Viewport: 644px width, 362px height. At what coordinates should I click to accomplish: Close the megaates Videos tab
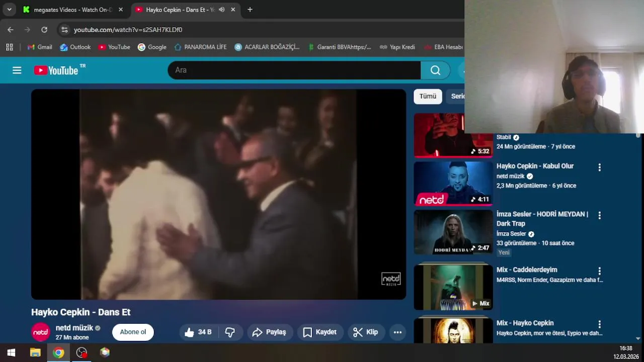click(121, 10)
